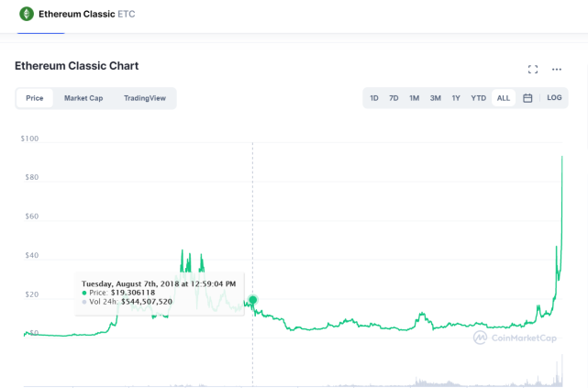This screenshot has height=388, width=588.
Task: Open the calendar date range picker
Action: point(527,98)
